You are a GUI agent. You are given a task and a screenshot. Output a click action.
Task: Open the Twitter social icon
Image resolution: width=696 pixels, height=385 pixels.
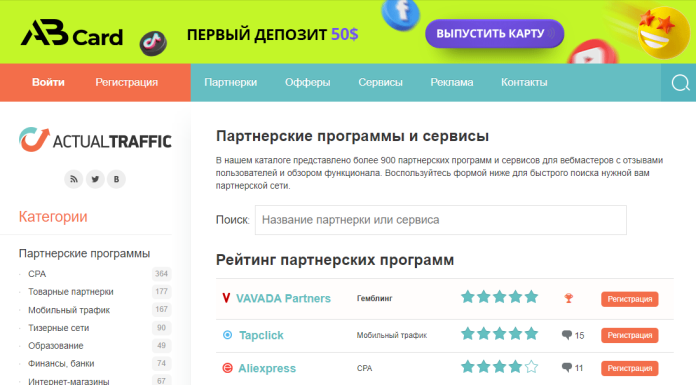click(x=95, y=179)
